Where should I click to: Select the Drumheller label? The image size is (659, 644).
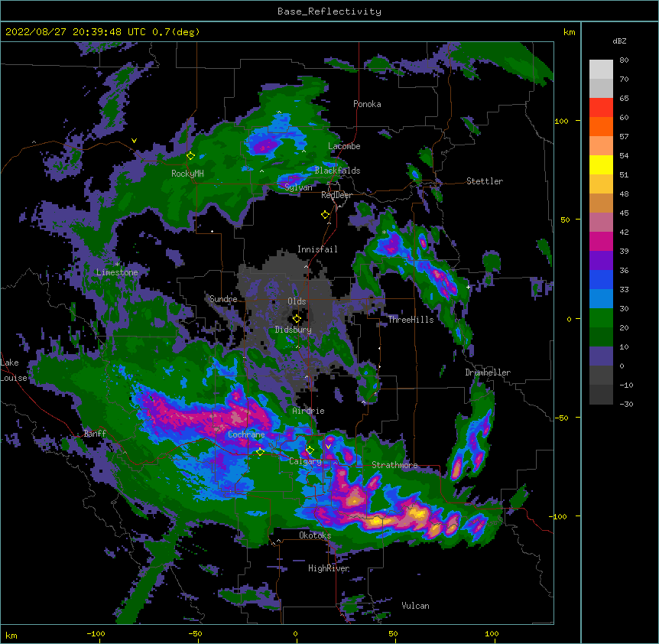tap(488, 372)
